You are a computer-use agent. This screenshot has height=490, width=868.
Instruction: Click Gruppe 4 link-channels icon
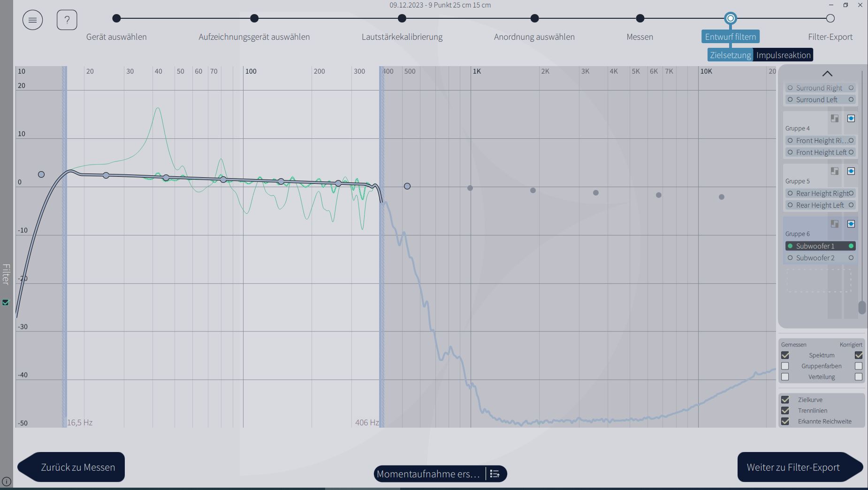(835, 118)
